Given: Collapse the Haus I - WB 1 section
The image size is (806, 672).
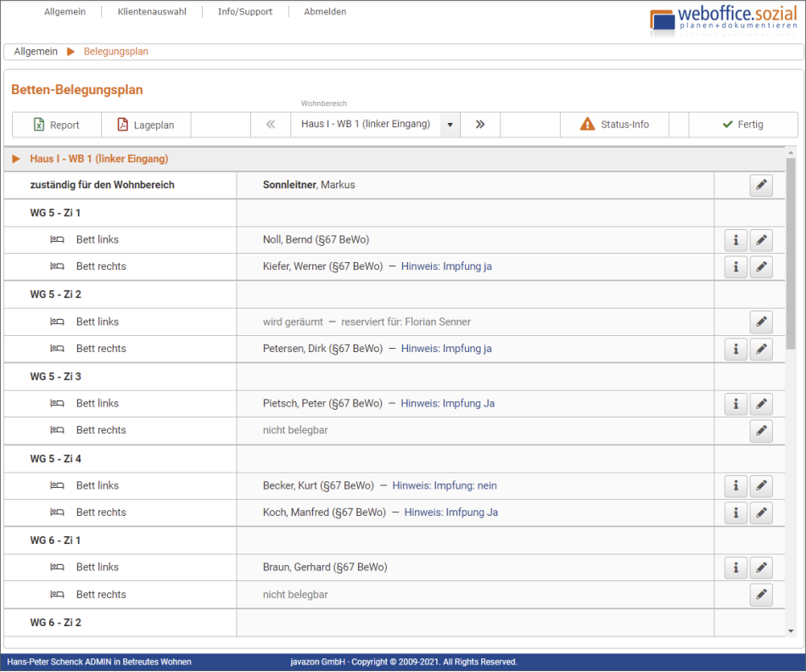Looking at the screenshot, I should coord(16,159).
